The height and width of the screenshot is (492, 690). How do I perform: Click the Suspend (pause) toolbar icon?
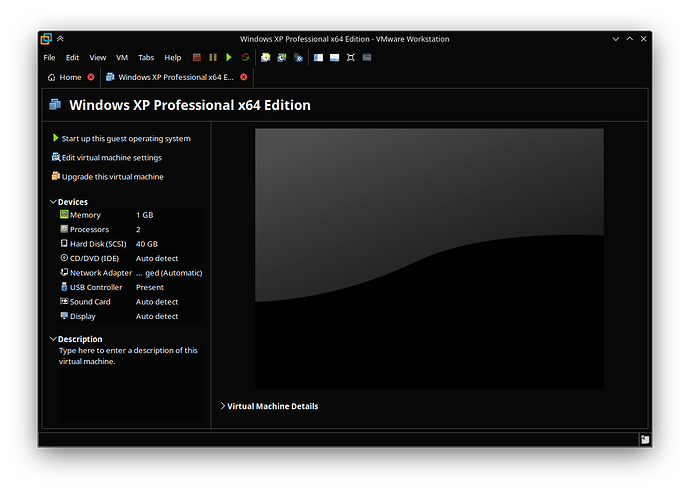point(213,57)
